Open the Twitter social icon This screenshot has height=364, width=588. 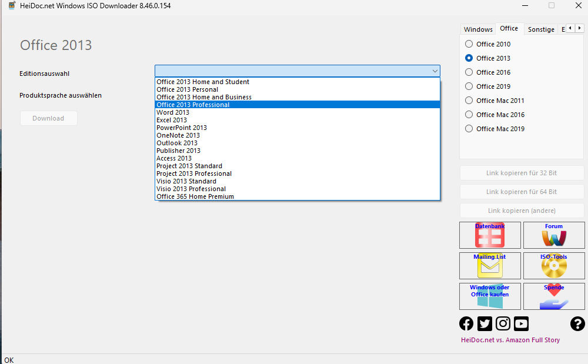coord(485,323)
